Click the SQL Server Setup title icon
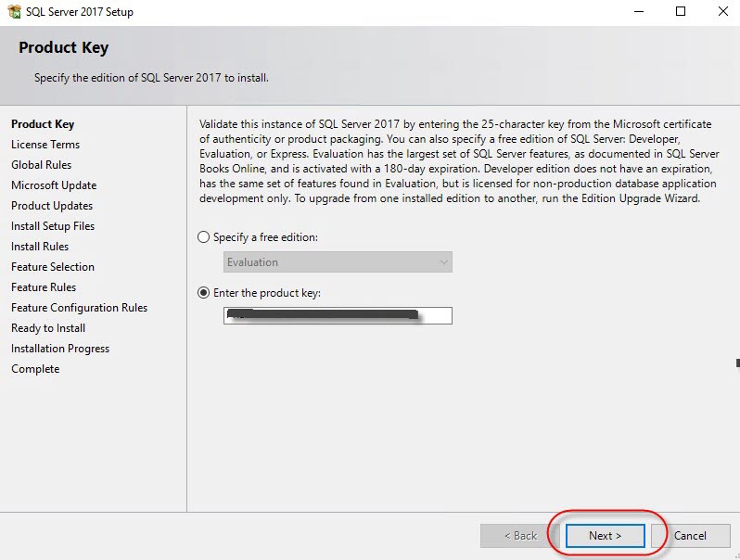This screenshot has width=740, height=560. 14,11
